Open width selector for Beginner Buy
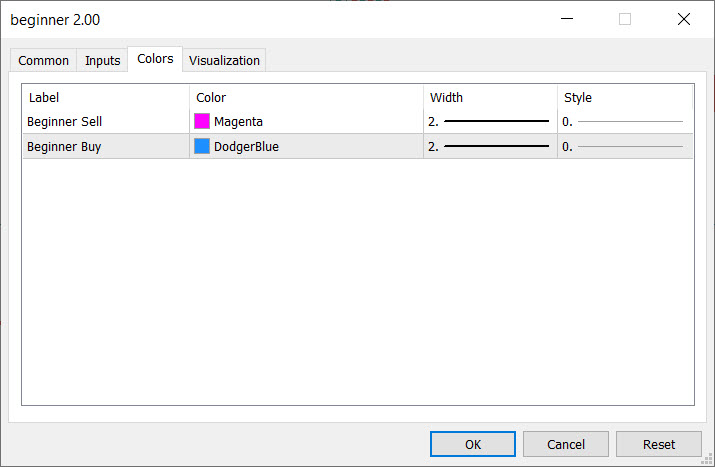The width and height of the screenshot is (715, 467). coord(490,147)
